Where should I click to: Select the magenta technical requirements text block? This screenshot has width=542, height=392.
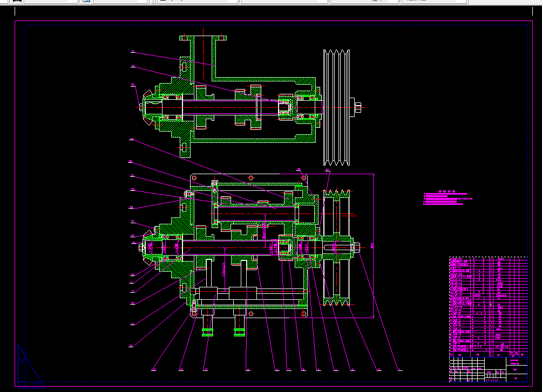448,198
